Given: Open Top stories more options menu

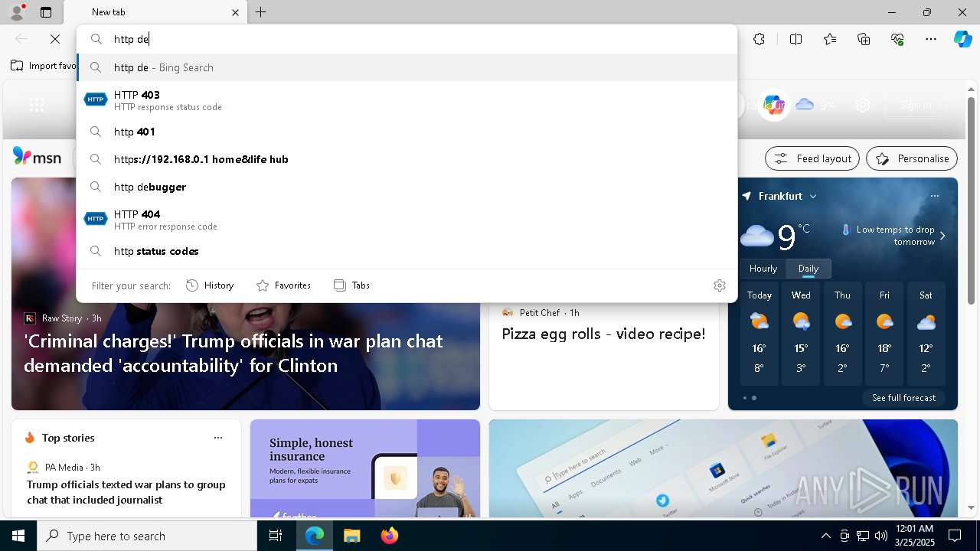Looking at the screenshot, I should [x=218, y=438].
